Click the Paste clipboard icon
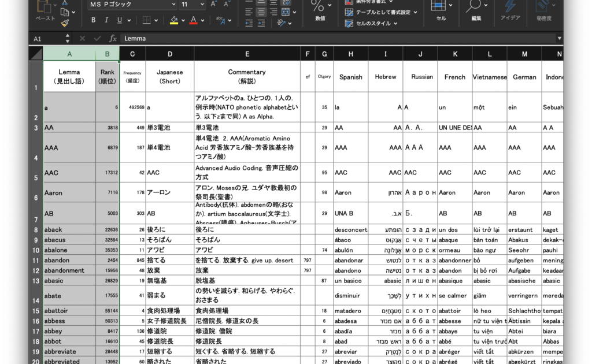Image resolution: width=592 pixels, height=364 pixels. coord(44,7)
